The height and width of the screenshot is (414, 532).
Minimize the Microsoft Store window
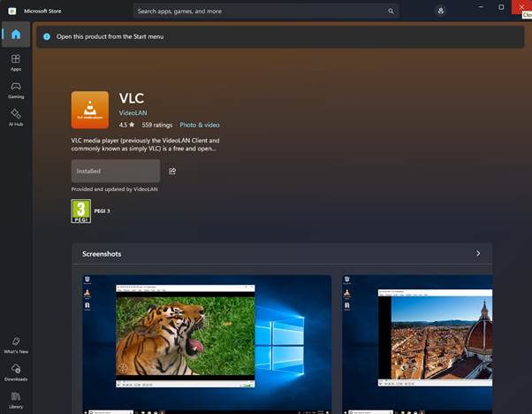coord(481,7)
